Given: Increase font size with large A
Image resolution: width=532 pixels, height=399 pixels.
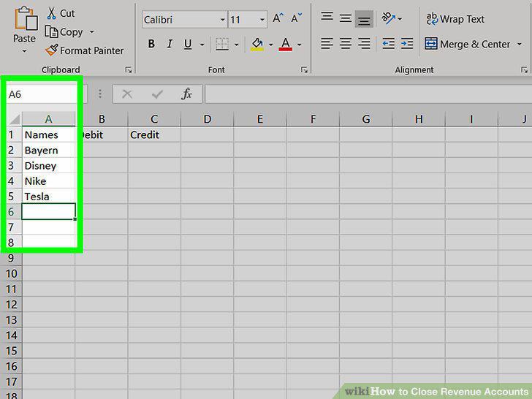Looking at the screenshot, I should [278, 18].
